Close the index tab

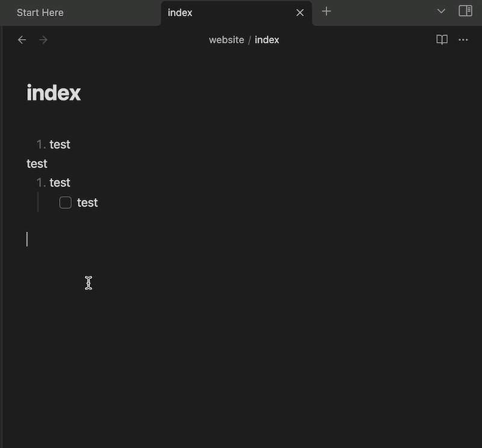click(300, 13)
